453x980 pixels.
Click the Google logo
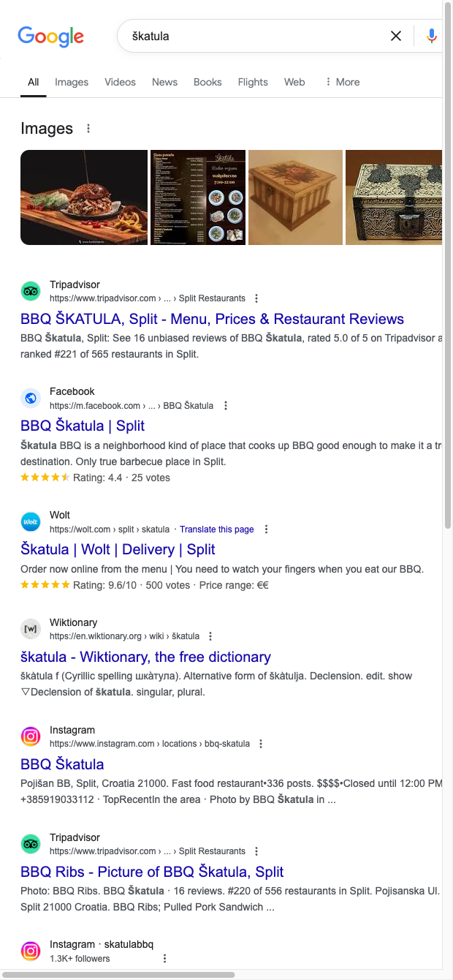tap(50, 37)
